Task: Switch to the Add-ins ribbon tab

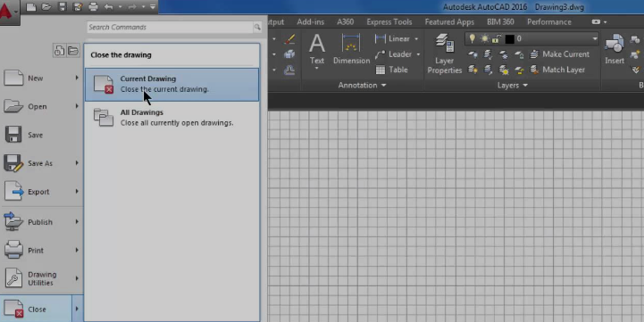Action: pos(311,22)
